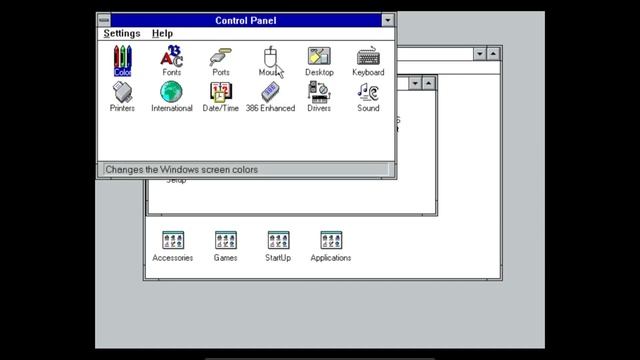Open the Color settings icon

point(122,61)
